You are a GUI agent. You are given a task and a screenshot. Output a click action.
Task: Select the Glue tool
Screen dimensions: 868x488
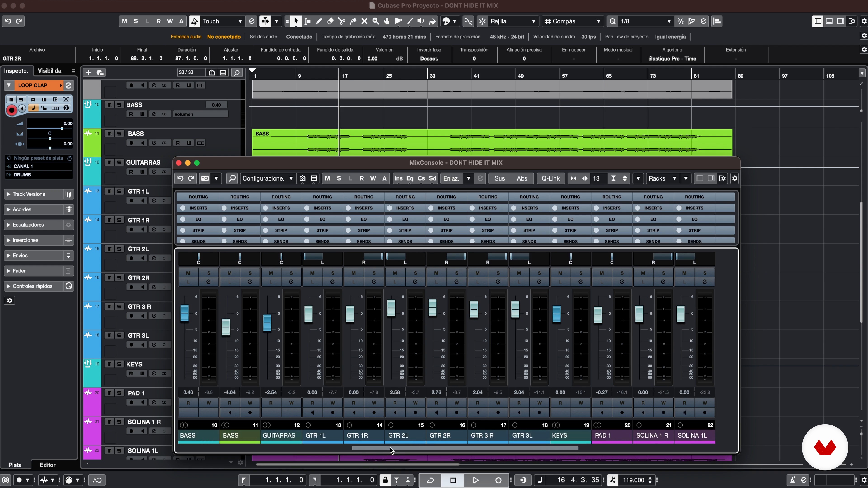(353, 21)
